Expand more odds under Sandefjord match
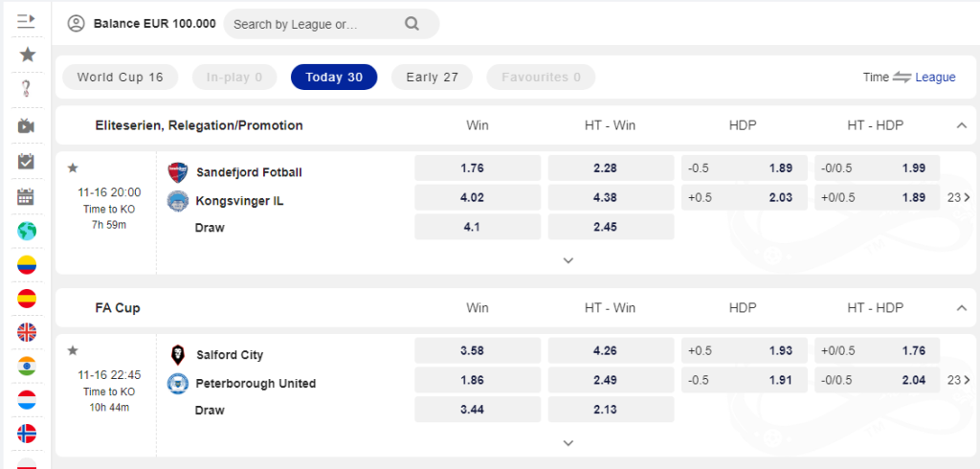This screenshot has height=469, width=980. pos(568,260)
